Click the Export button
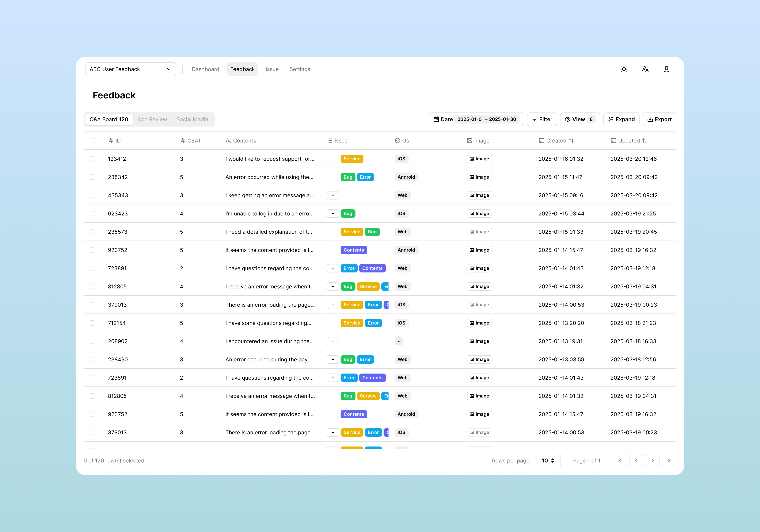 click(x=659, y=119)
